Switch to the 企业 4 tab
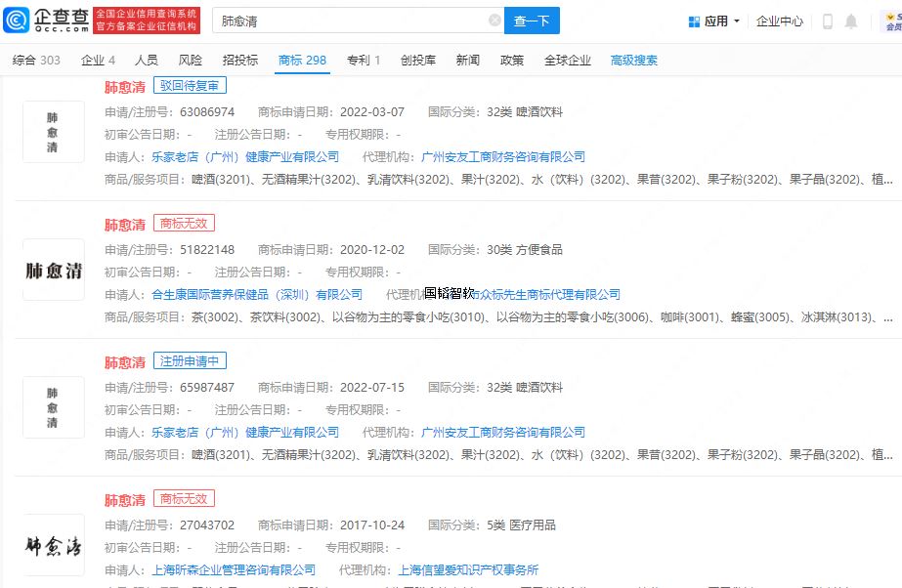 pos(98,60)
